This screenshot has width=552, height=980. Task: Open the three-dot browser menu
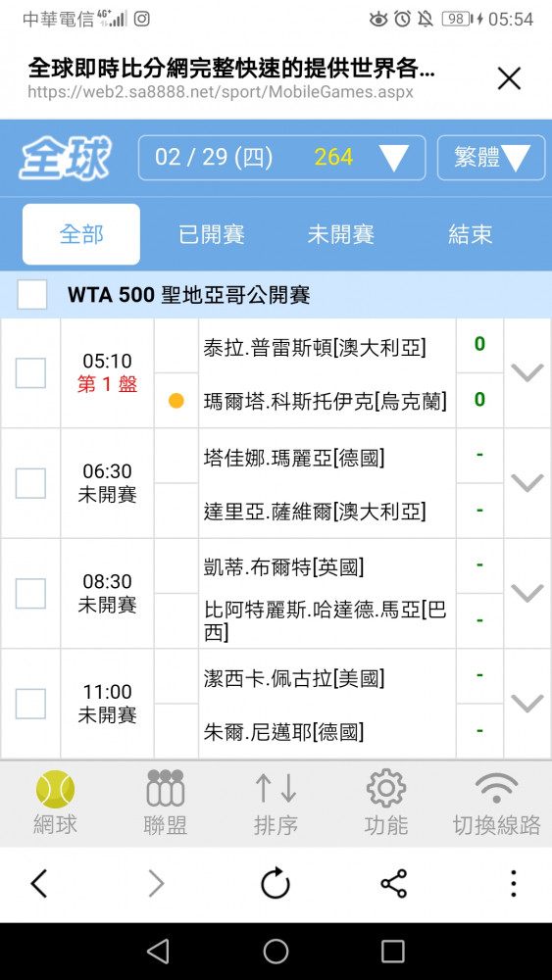coord(513,884)
